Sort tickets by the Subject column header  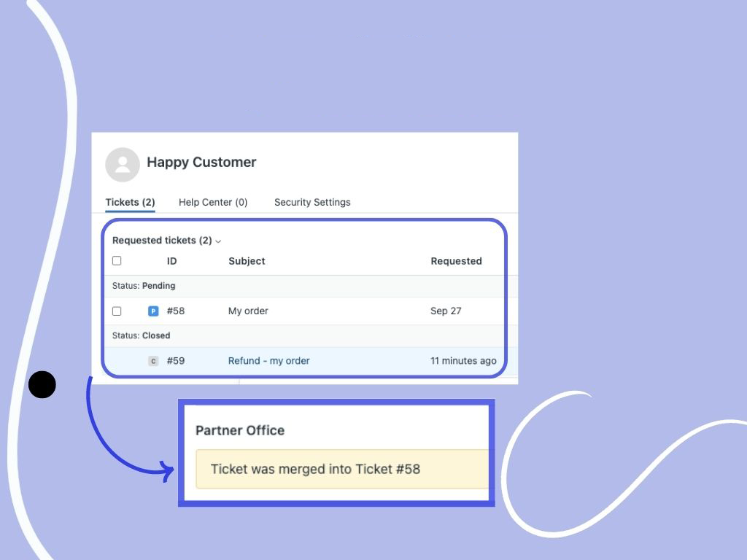pos(247,261)
